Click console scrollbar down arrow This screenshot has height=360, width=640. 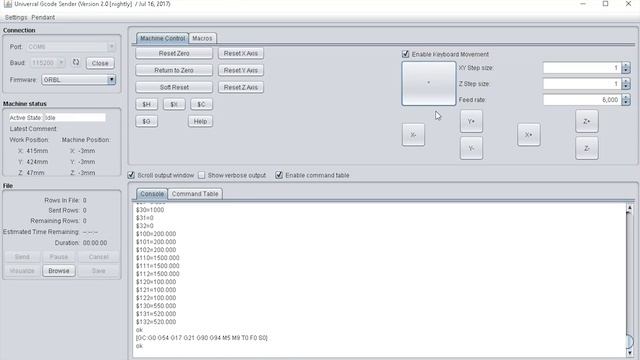point(630,352)
